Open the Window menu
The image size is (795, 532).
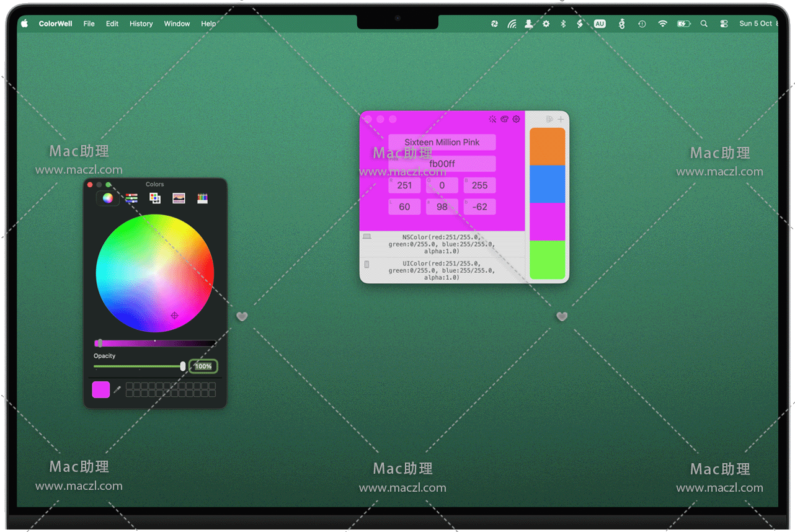pos(177,24)
